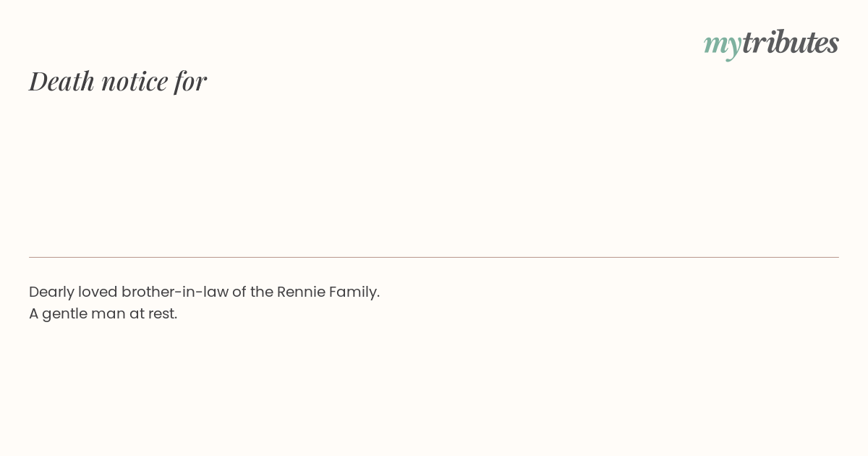This screenshot has width=868, height=456.
Task: Click the empty name area under heading
Action: click(x=434, y=174)
